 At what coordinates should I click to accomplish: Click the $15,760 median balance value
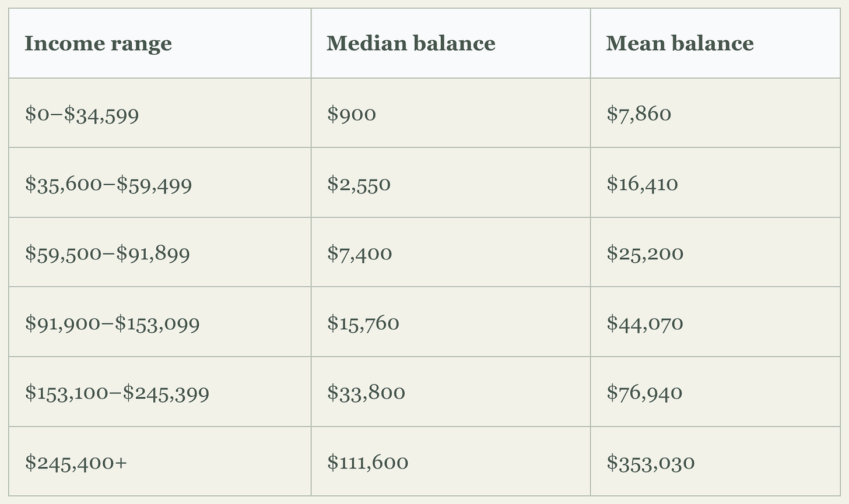(363, 323)
